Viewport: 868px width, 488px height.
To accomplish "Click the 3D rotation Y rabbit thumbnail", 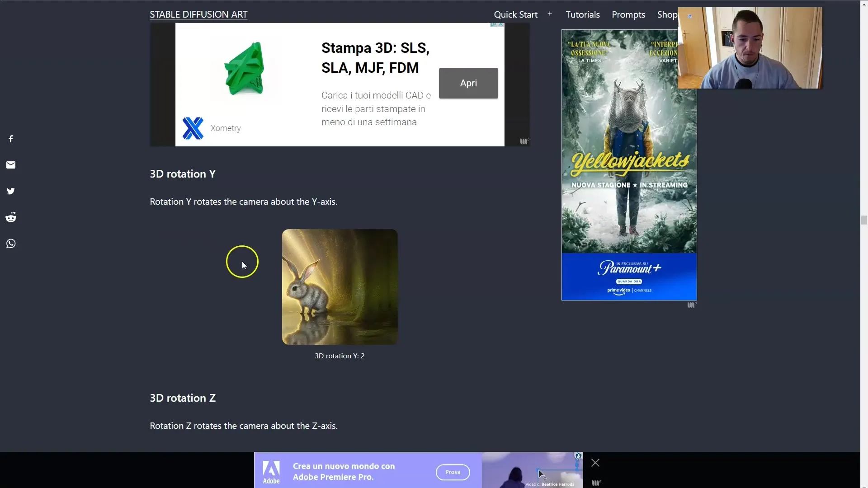I will [x=339, y=286].
